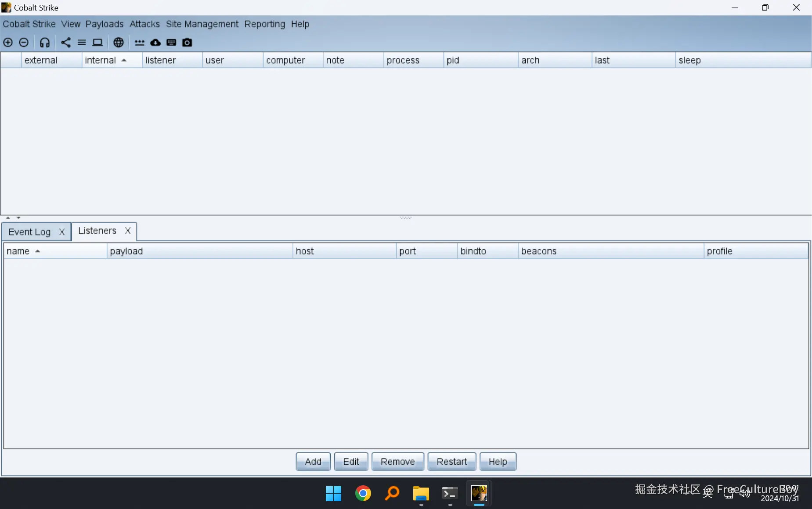Viewport: 812px width, 509px height.
Task: Sort listeners by the name column
Action: coord(55,251)
